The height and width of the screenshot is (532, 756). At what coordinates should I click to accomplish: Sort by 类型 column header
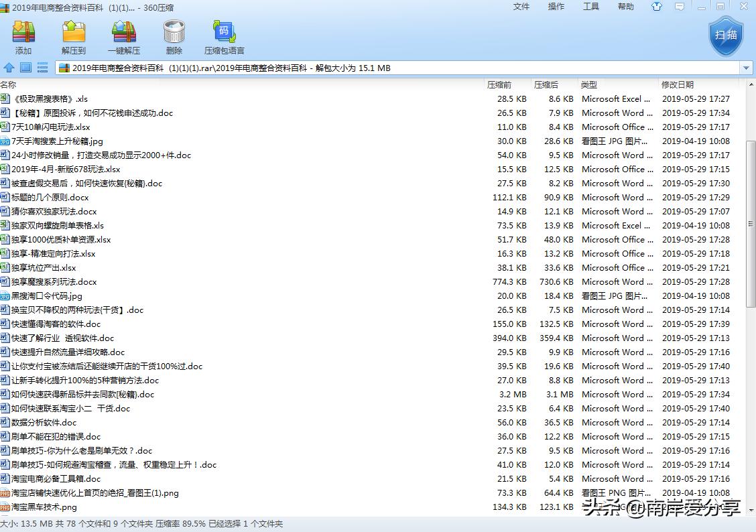pos(588,85)
